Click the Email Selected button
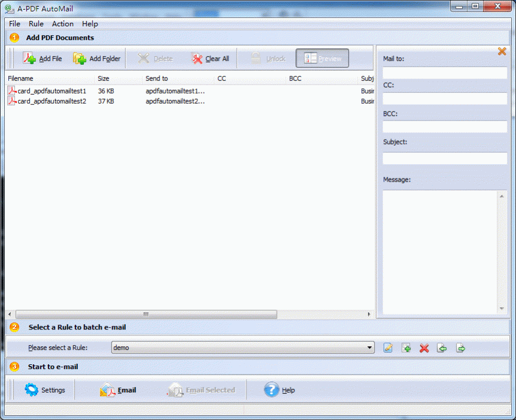The height and width of the screenshot is (420, 516). (201, 389)
